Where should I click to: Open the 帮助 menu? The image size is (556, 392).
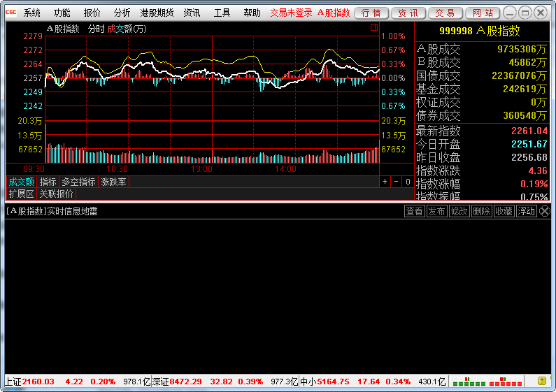tap(252, 13)
